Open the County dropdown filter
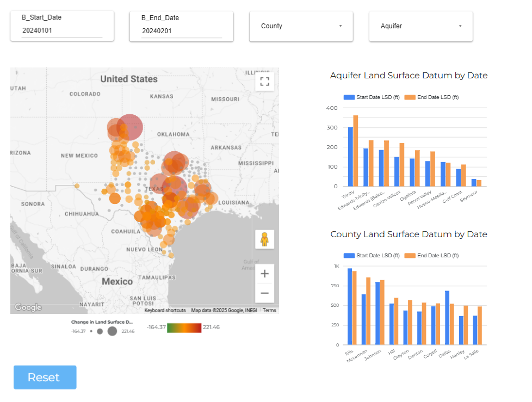This screenshot has height=402, width=532. point(301,26)
